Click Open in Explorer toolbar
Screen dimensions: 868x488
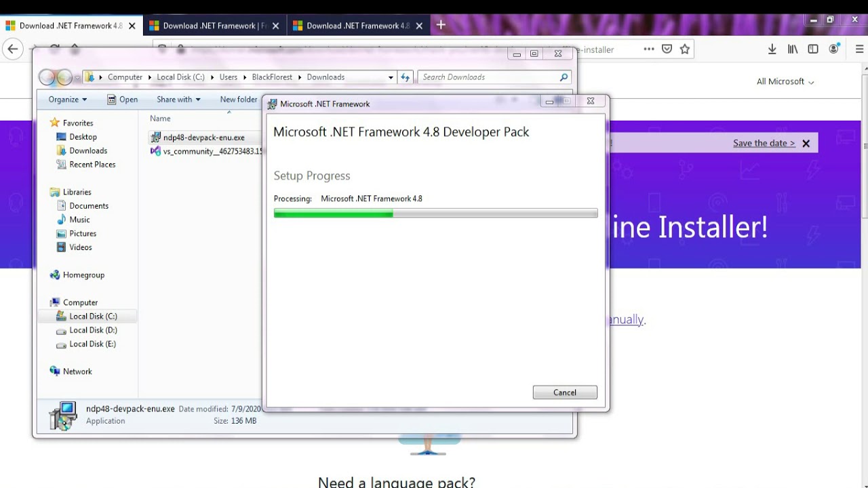122,100
